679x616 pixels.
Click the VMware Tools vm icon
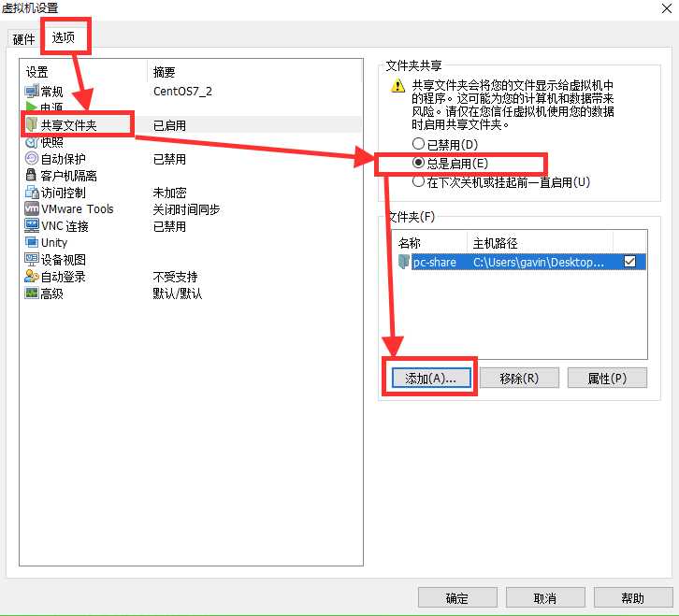(x=32, y=208)
